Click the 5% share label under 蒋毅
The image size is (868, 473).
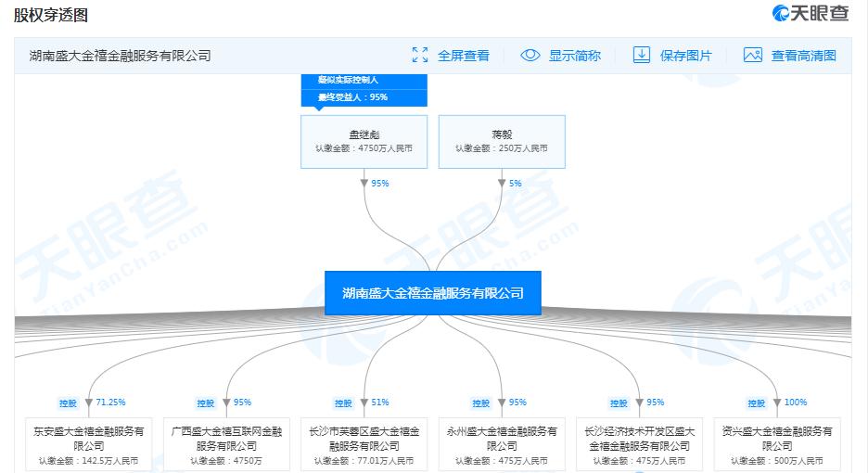click(x=515, y=184)
